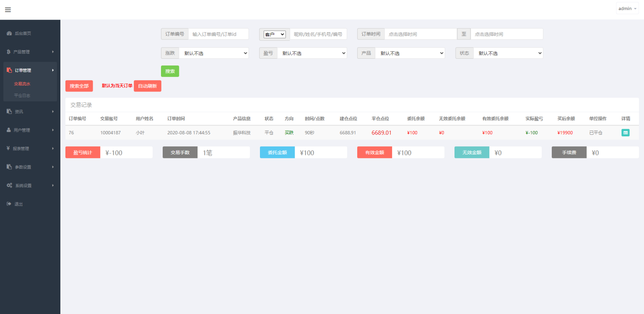Viewport: 644px width, 314px height.
Task: Click the hamburger menu icon at top left
Action: pos(8,9)
